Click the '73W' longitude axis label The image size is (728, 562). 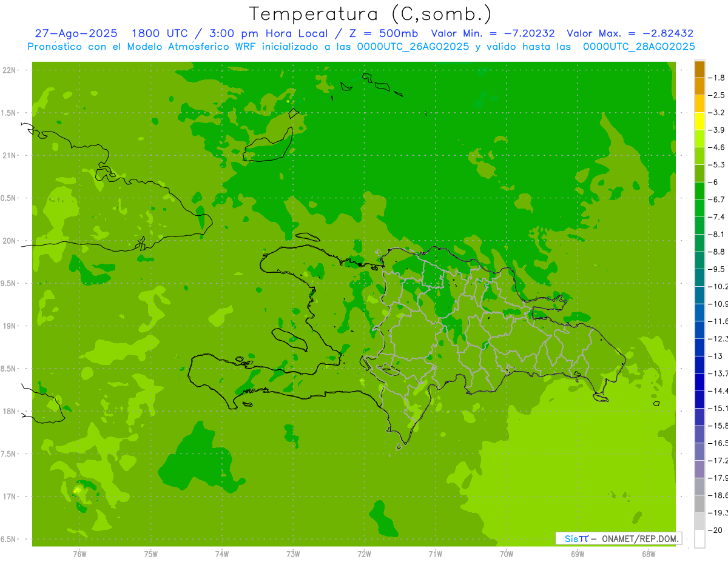(293, 554)
